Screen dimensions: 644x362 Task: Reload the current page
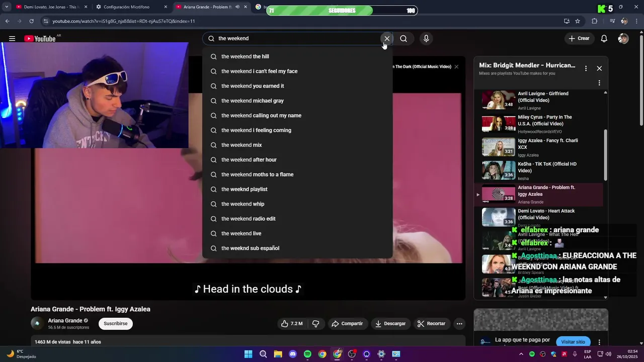(31, 21)
